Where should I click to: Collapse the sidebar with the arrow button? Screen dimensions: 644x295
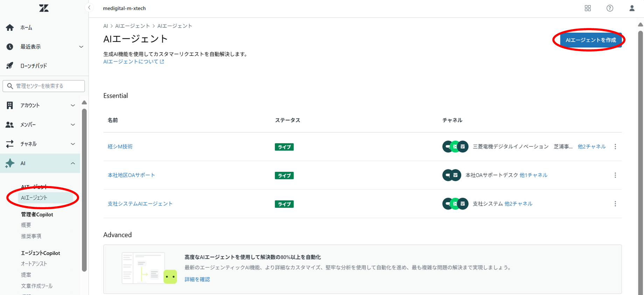[x=89, y=8]
